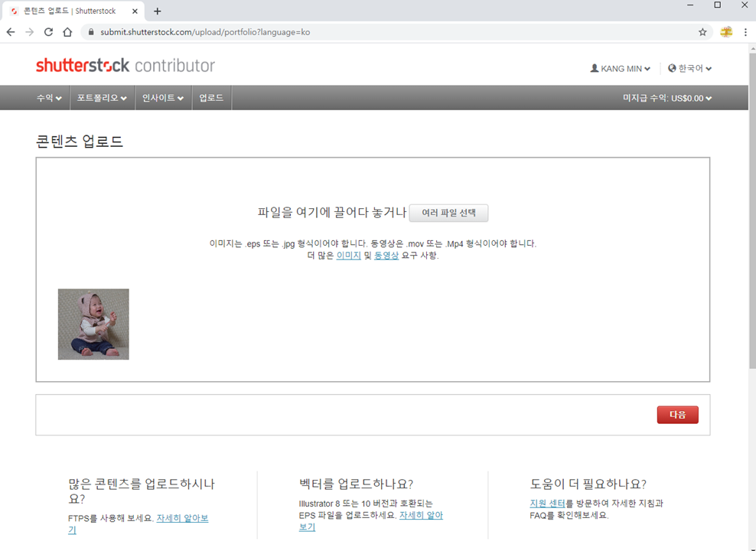Image resolution: width=756 pixels, height=551 pixels.
Task: Open EPS 자세히 알아보기 link
Action: (421, 515)
